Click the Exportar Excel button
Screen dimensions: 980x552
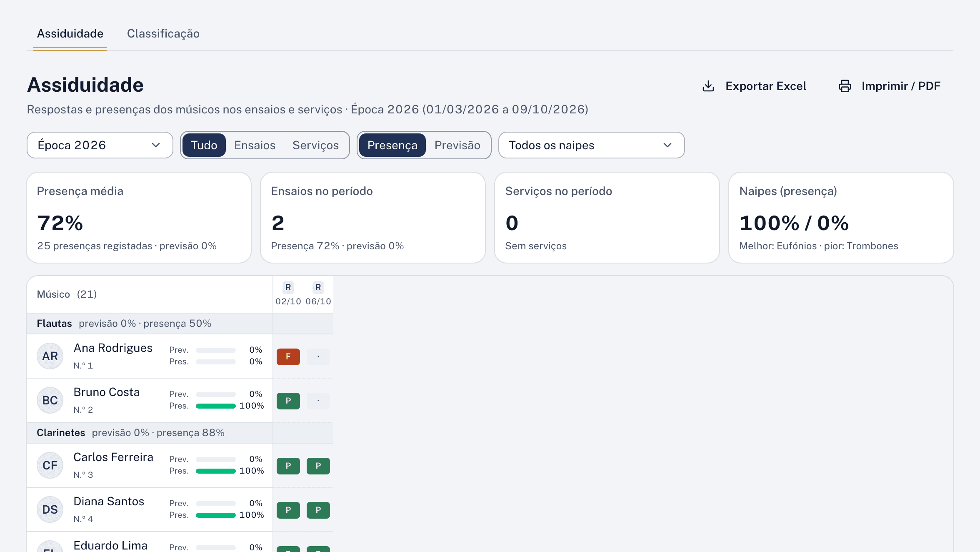tap(754, 86)
